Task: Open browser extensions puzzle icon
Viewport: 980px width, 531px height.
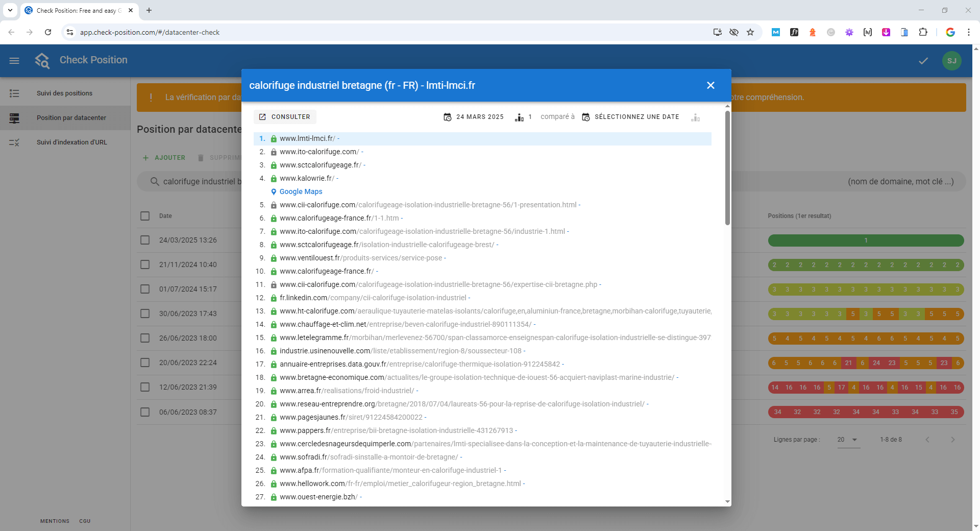Action: [923, 32]
